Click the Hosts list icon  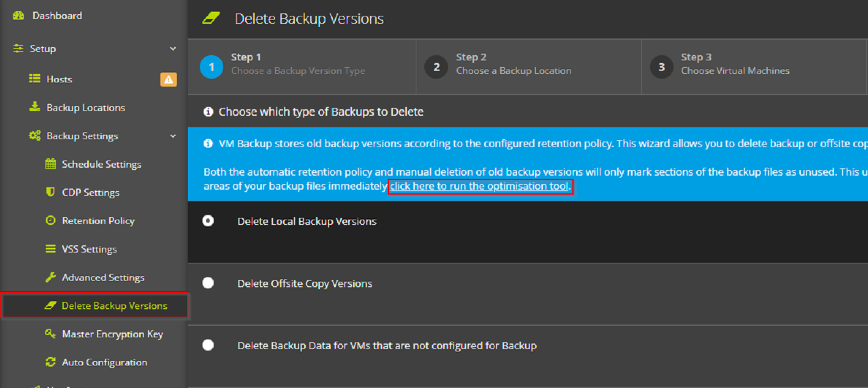[x=35, y=79]
